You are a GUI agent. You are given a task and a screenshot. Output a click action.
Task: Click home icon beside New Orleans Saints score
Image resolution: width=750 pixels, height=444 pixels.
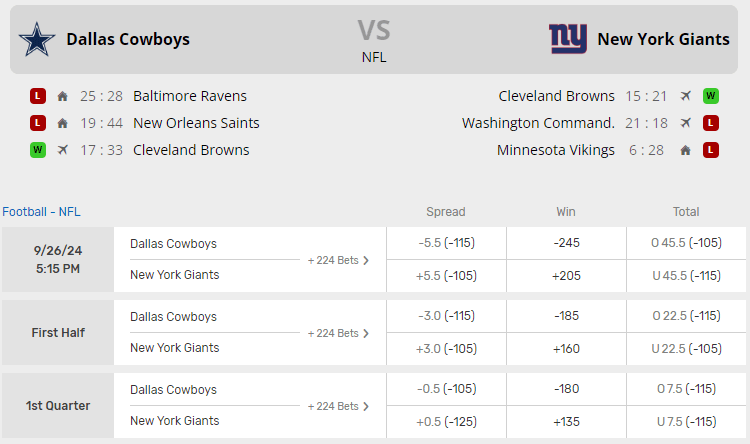pos(63,123)
